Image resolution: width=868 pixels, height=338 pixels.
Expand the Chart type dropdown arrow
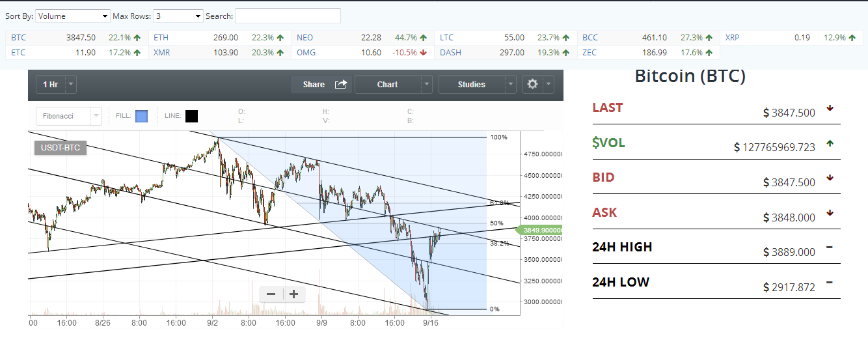click(426, 84)
